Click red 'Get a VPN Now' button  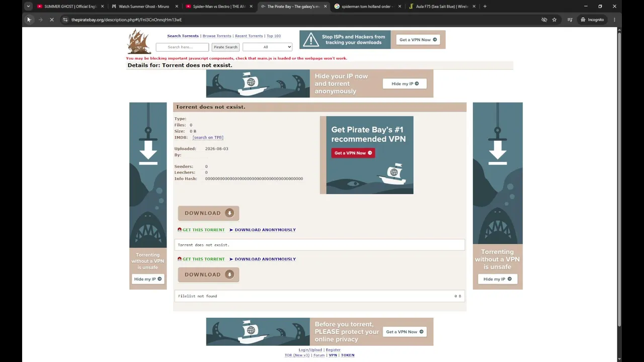coord(353,153)
